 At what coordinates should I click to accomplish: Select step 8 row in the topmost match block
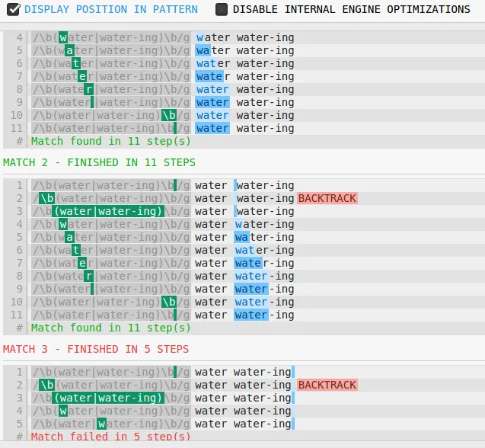point(244,89)
